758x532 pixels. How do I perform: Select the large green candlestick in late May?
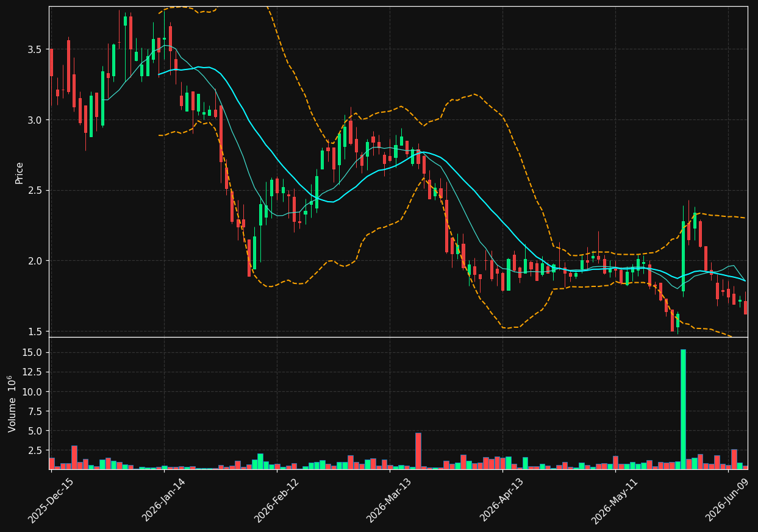(683, 256)
